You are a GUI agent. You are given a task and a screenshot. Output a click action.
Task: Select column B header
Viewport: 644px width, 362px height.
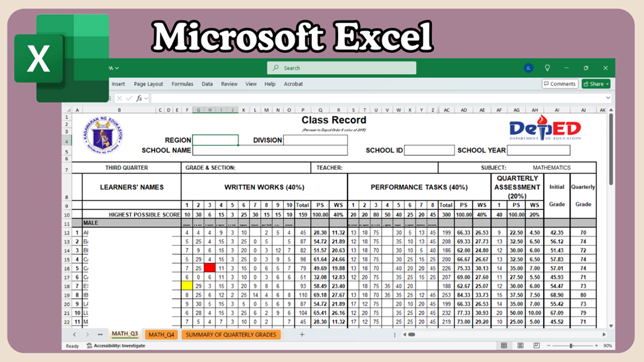119,110
